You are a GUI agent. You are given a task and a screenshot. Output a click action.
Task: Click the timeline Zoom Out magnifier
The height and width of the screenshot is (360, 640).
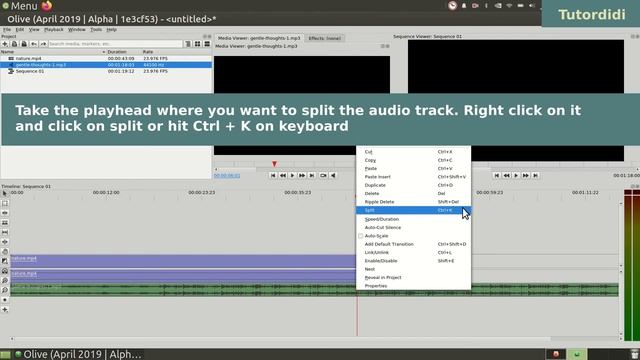click(5, 290)
